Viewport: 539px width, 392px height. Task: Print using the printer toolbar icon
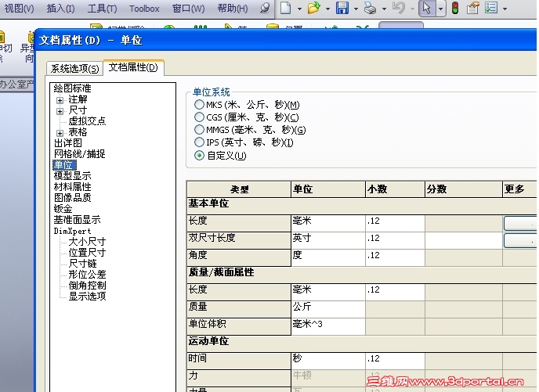tap(371, 8)
